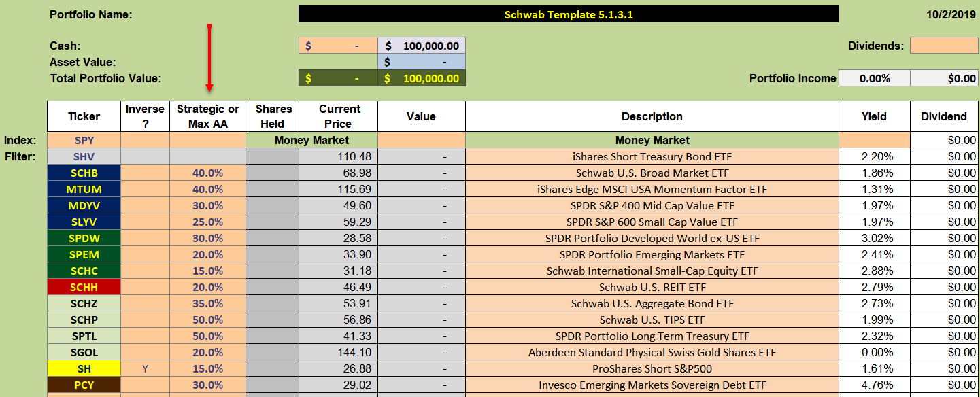Click the Shares Held column header
The image size is (980, 397).
(x=272, y=116)
